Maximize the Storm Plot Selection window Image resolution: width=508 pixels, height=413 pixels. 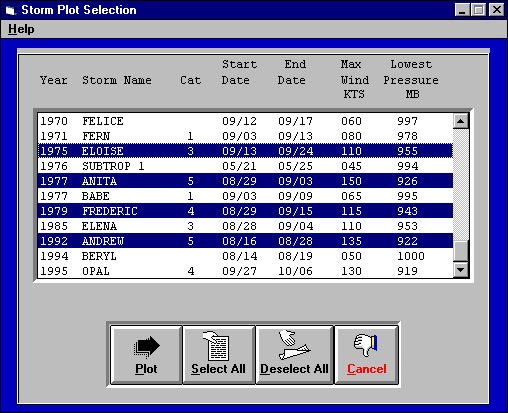click(479, 10)
